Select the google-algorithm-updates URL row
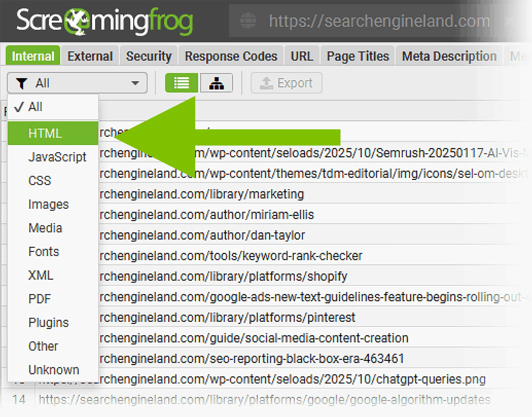This screenshot has height=417, width=532. [265, 399]
